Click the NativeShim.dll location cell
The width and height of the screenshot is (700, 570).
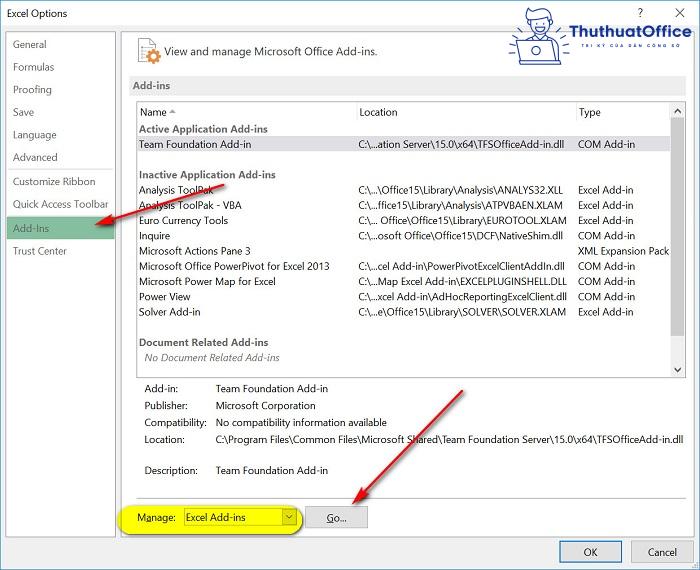(460, 236)
